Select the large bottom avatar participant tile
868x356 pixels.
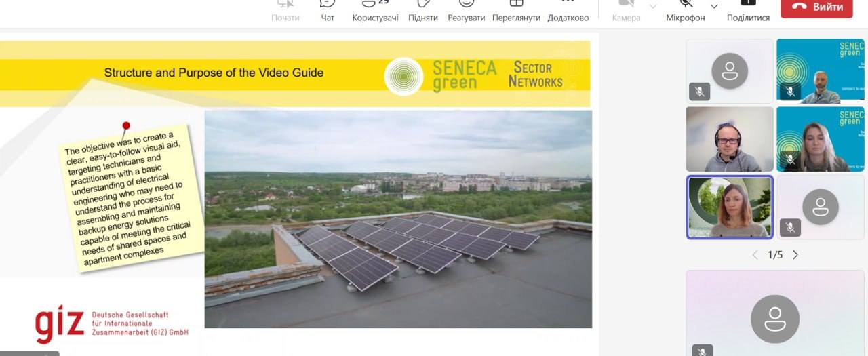pos(775,313)
